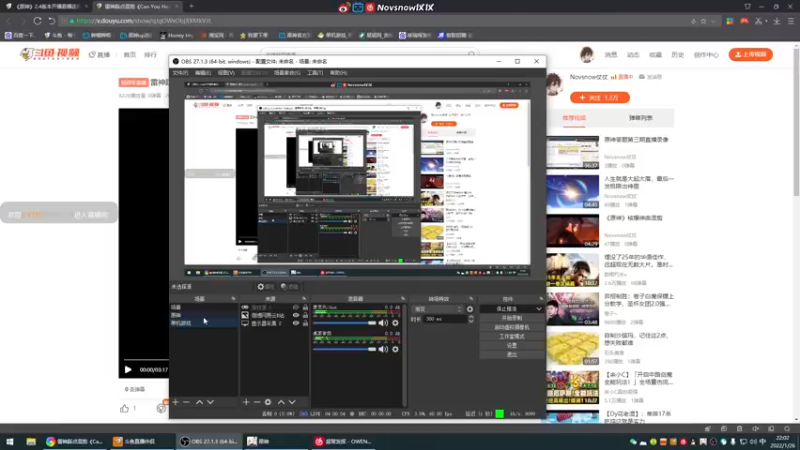The width and height of the screenshot is (800, 450).
Task: Switch to the 弹幕列表 tab on the page
Action: (x=640, y=118)
